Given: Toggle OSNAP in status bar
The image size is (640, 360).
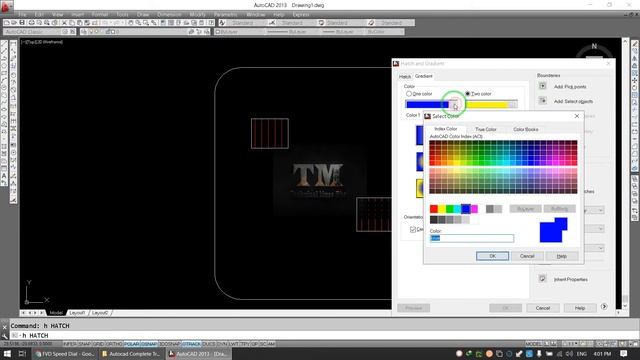Looking at the screenshot, I should (x=149, y=344).
